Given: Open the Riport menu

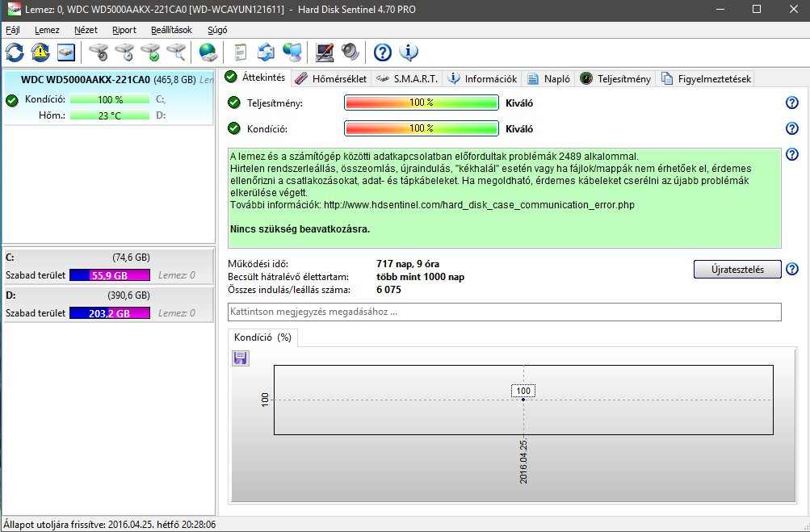Looking at the screenshot, I should (x=124, y=30).
